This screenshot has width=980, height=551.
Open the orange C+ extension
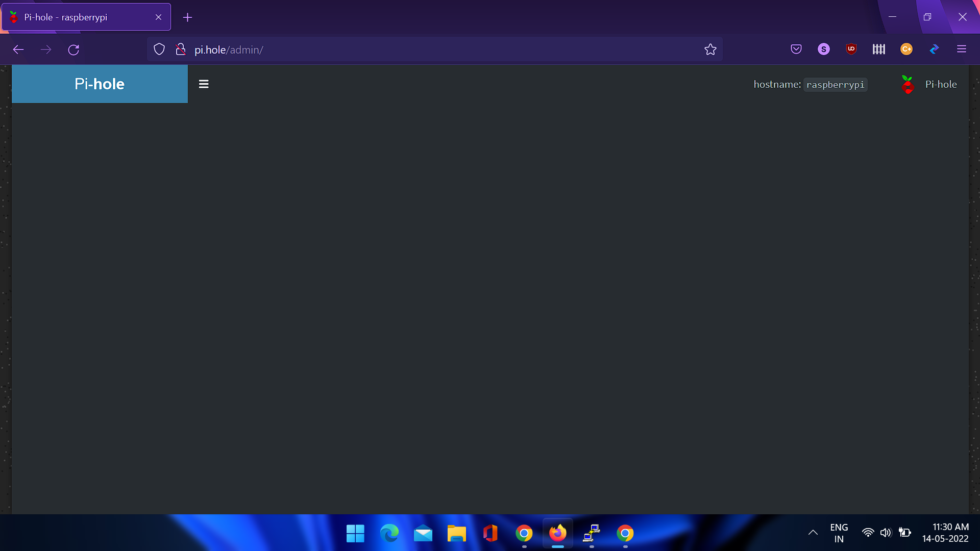coord(906,49)
